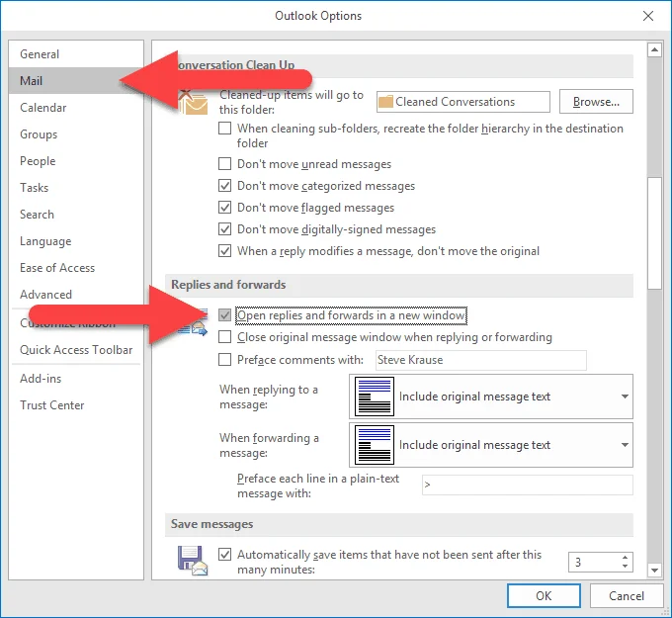Open Advanced options category
672x618 pixels.
click(76, 295)
